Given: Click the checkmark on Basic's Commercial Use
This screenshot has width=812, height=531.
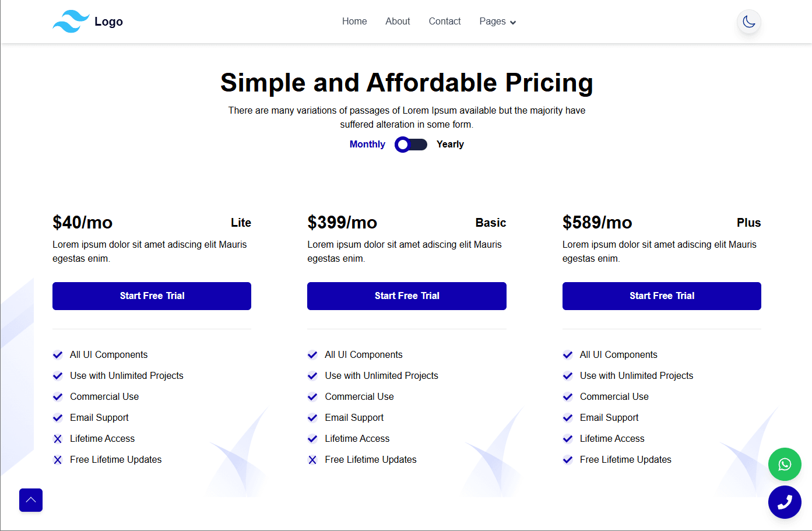Looking at the screenshot, I should pyautogui.click(x=312, y=396).
